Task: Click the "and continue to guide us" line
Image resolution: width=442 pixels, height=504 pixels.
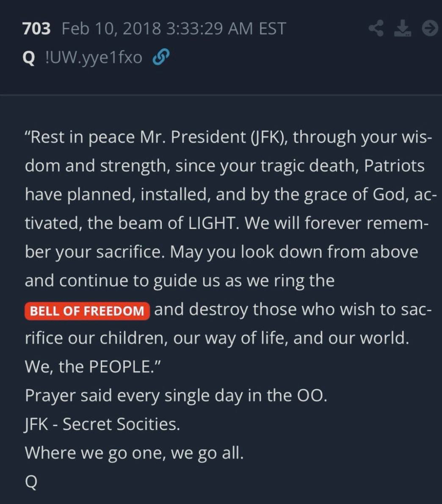Action: (x=180, y=281)
